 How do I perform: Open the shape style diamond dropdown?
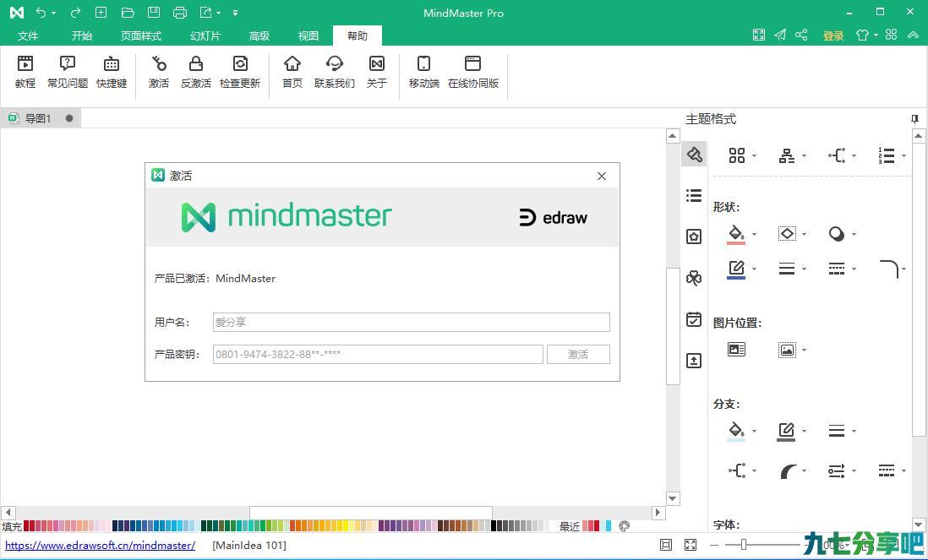(805, 234)
